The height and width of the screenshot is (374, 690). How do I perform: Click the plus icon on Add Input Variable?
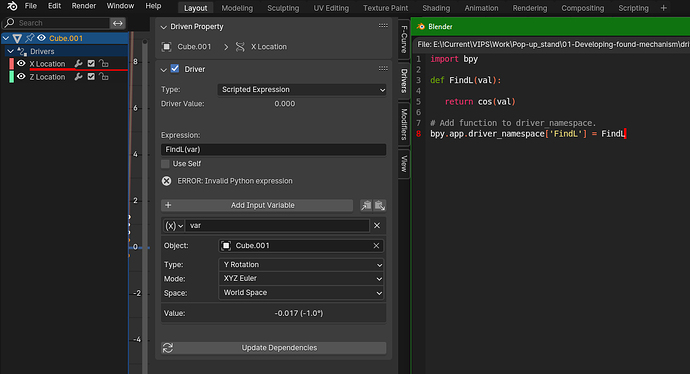pyautogui.click(x=168, y=205)
